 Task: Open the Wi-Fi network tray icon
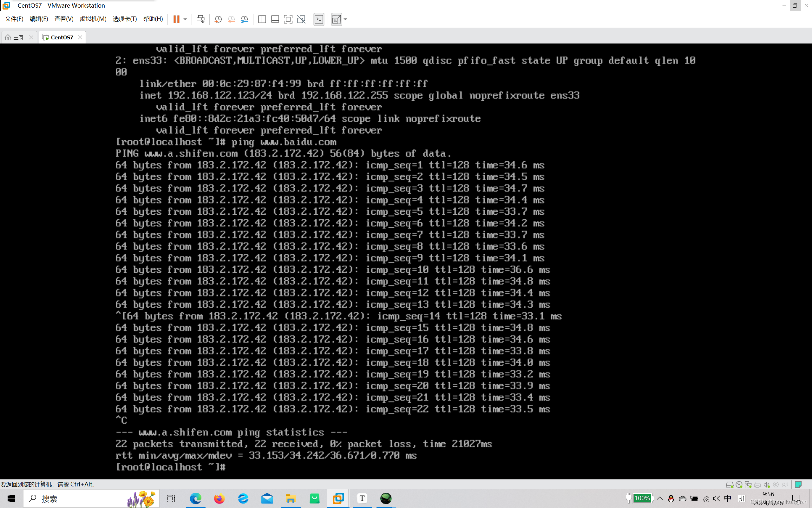click(x=706, y=498)
